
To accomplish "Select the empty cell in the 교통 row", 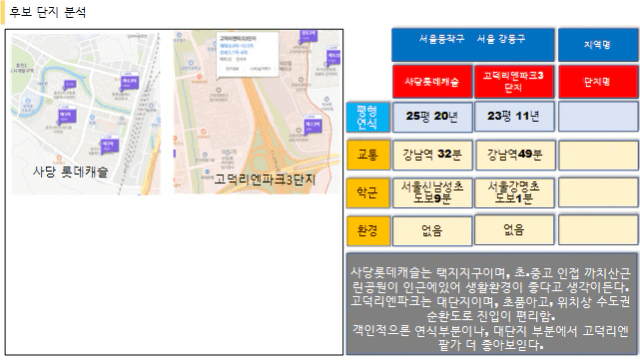I will [x=598, y=155].
